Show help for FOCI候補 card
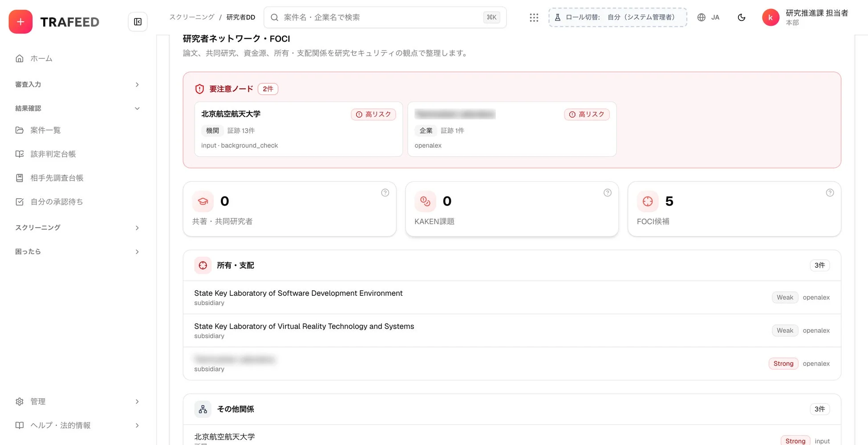 [x=830, y=193]
